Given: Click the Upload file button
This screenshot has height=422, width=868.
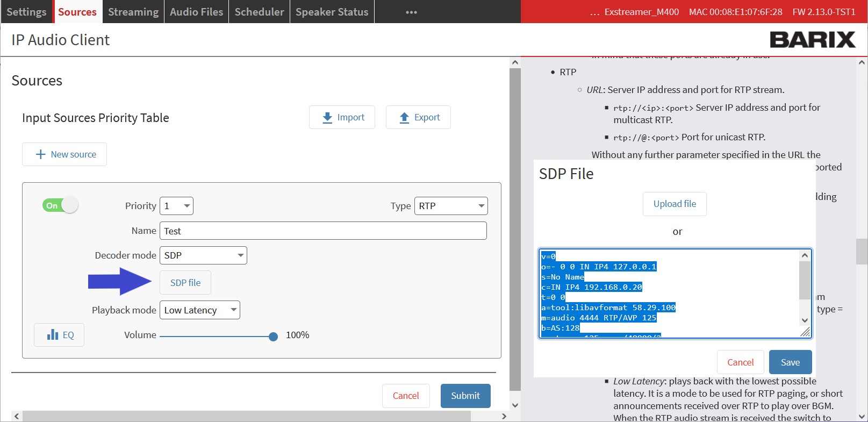Looking at the screenshot, I should (x=674, y=204).
